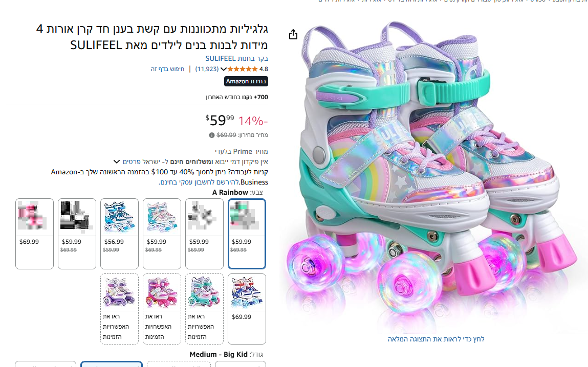588x367 pixels.
Task: Click the share icon beside the product image
Action: pyautogui.click(x=293, y=34)
